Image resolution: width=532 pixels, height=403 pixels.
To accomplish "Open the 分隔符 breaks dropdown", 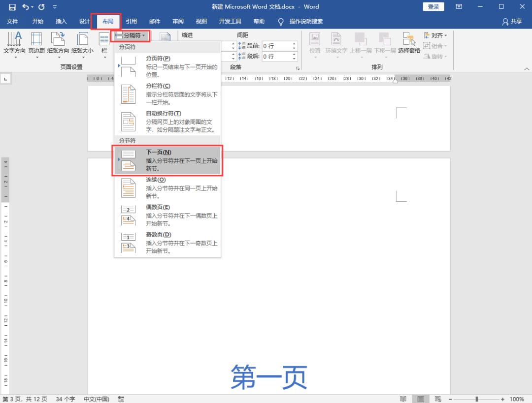I will click(131, 35).
